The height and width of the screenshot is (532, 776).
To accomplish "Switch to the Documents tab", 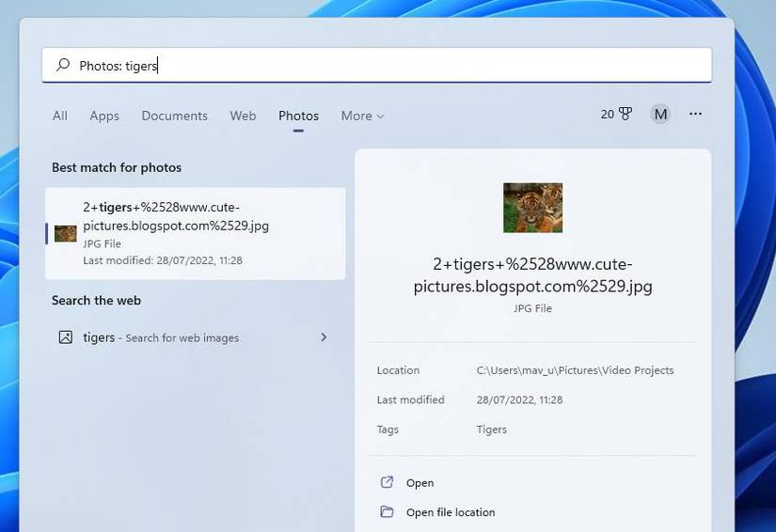I will [174, 116].
